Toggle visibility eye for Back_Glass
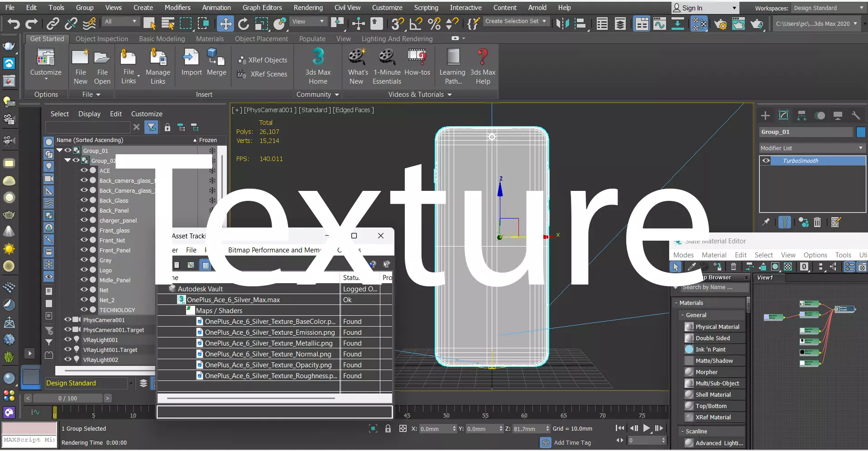The width and height of the screenshot is (868, 451). (x=84, y=200)
